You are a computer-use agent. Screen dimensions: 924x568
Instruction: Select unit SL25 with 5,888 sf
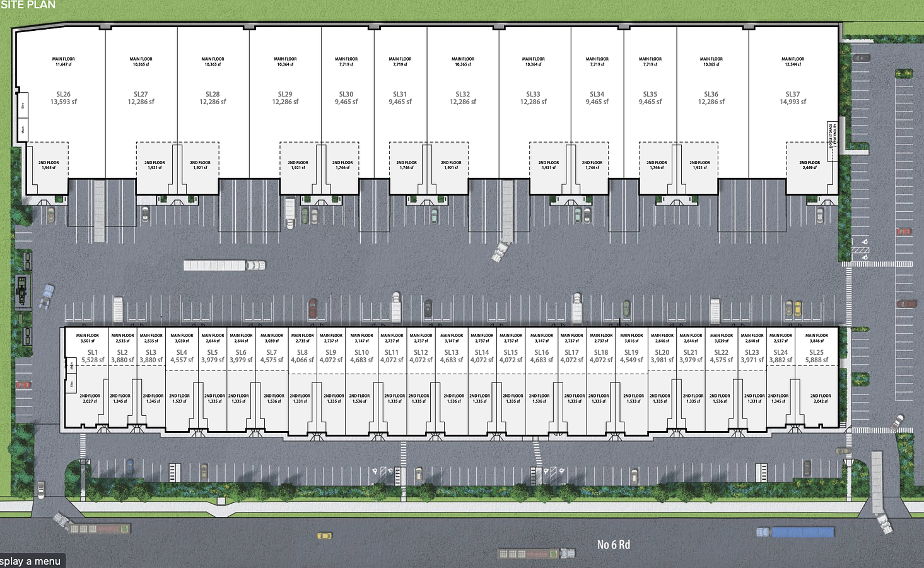pos(816,357)
